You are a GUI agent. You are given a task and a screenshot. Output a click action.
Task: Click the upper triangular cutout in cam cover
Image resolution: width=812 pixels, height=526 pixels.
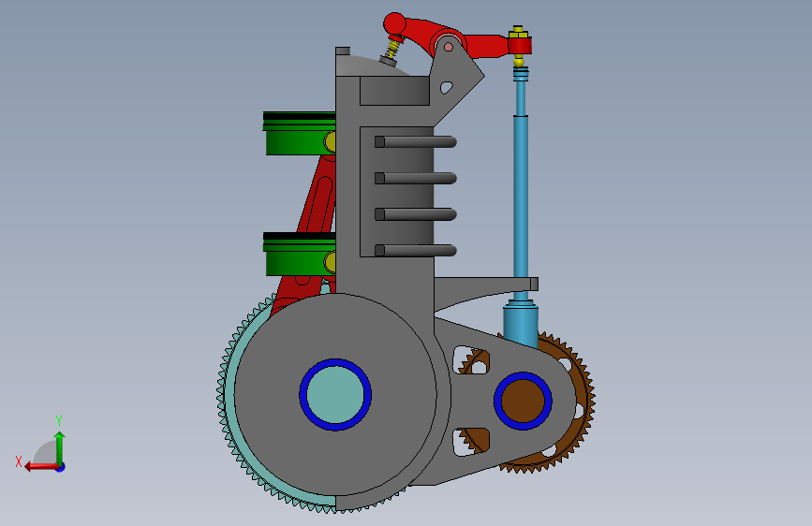tap(471, 359)
